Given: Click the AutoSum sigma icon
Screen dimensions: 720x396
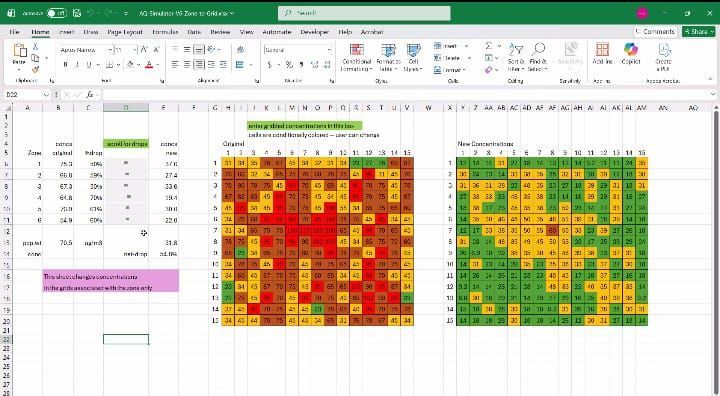Looking at the screenshot, I should click(x=489, y=46).
